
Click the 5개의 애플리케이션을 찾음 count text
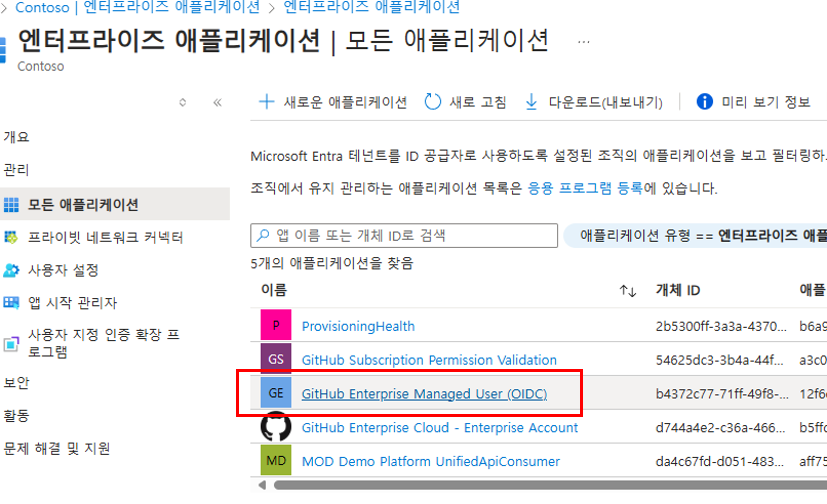tap(332, 263)
